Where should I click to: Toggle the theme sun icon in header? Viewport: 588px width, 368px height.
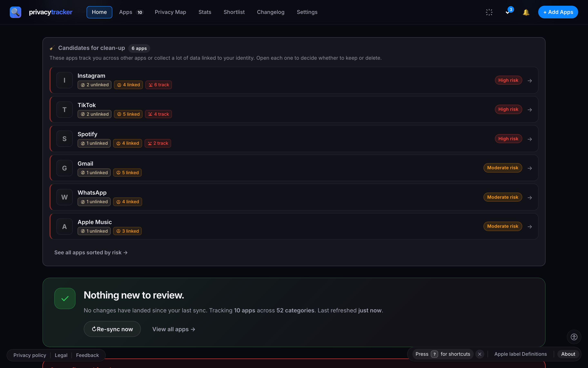coord(489,12)
